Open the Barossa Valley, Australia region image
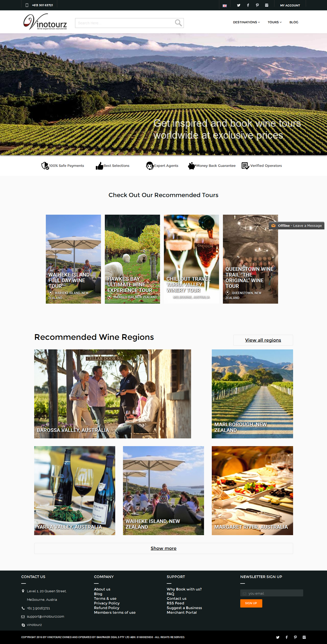Screen dimensions: 327x644 (x=112, y=394)
